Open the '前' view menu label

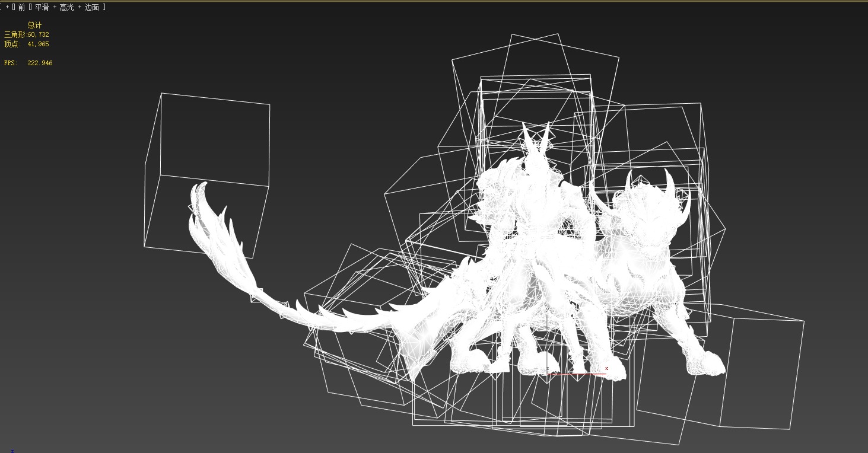(x=21, y=7)
